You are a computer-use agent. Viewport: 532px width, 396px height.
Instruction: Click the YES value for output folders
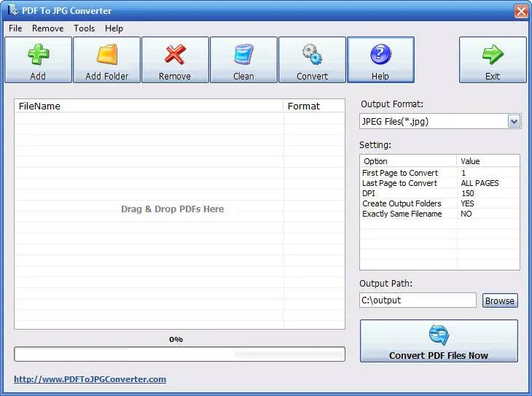click(x=467, y=203)
